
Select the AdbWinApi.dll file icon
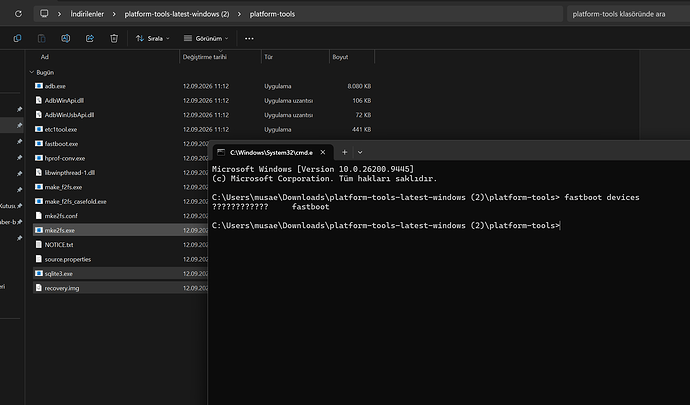[39, 100]
